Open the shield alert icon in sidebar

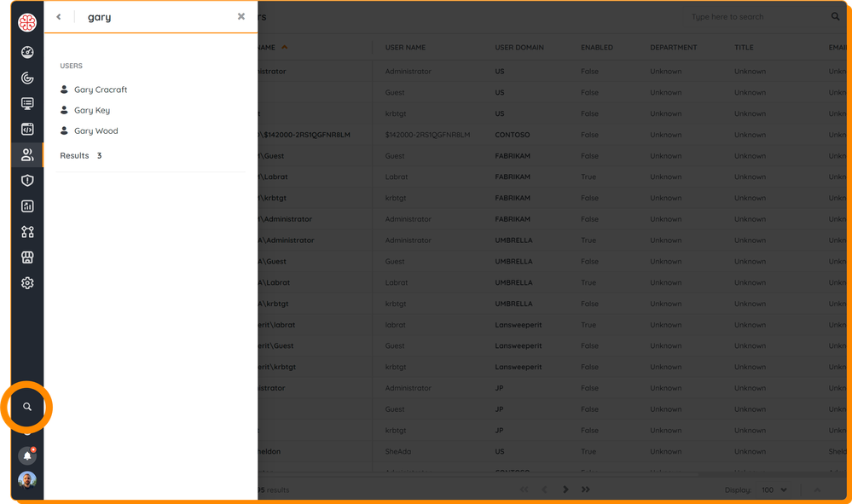point(27,181)
